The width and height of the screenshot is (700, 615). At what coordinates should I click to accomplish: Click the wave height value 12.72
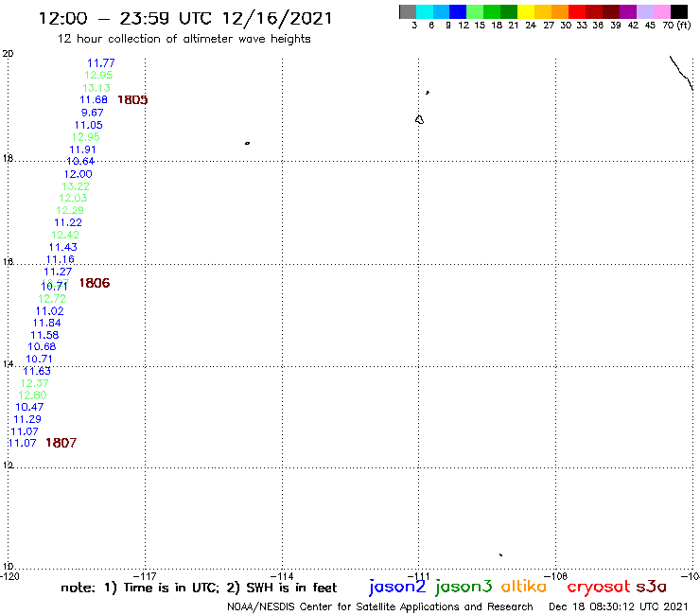52,299
